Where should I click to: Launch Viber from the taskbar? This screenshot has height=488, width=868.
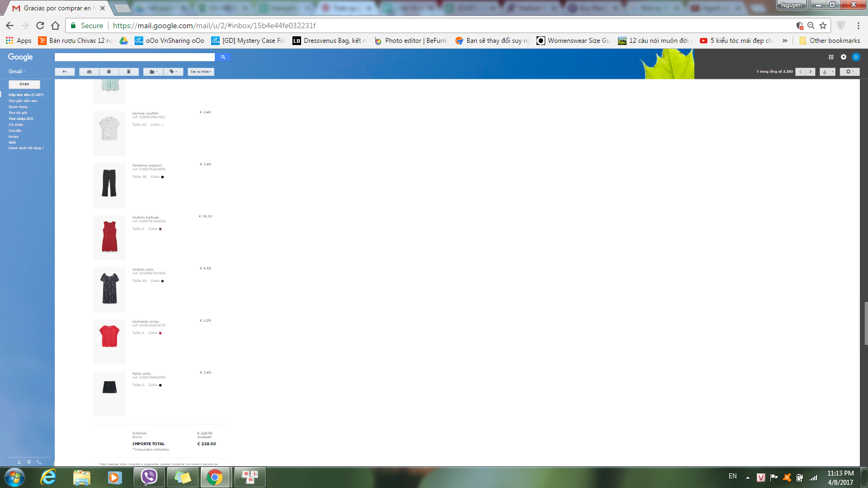(x=149, y=477)
